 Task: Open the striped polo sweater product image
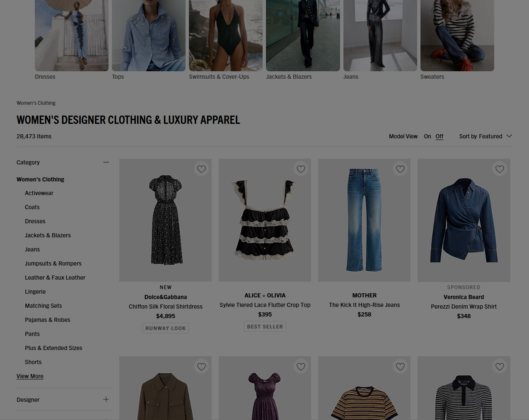point(464,388)
